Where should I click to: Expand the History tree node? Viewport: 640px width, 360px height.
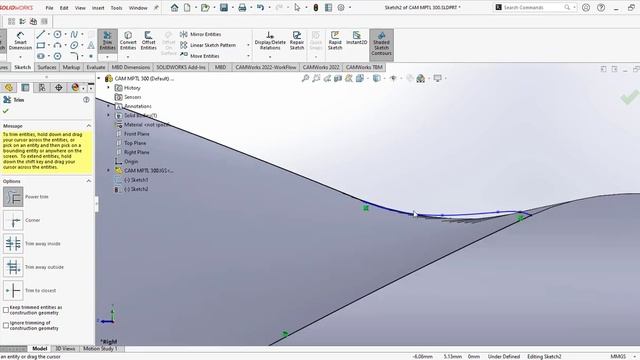[x=109, y=88]
